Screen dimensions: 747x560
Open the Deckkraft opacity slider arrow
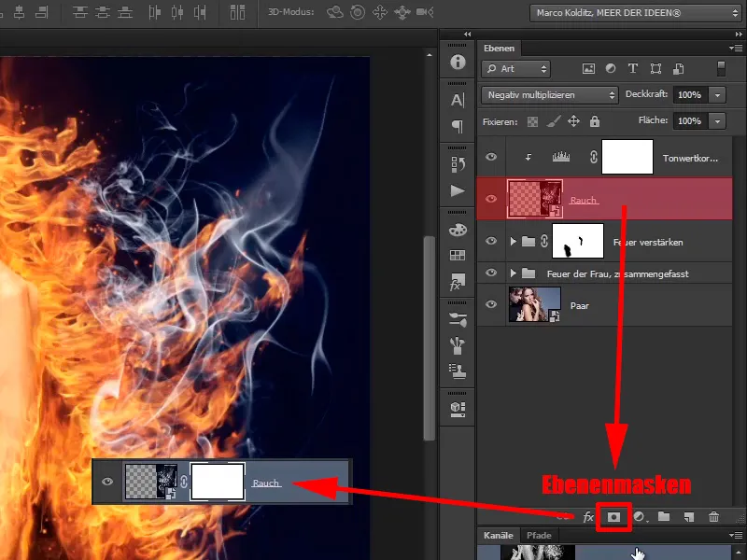point(717,95)
